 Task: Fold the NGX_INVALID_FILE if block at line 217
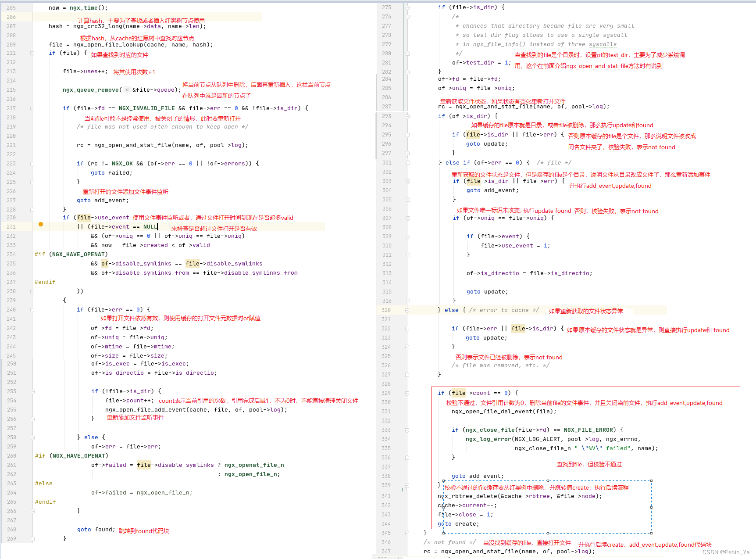coord(32,108)
